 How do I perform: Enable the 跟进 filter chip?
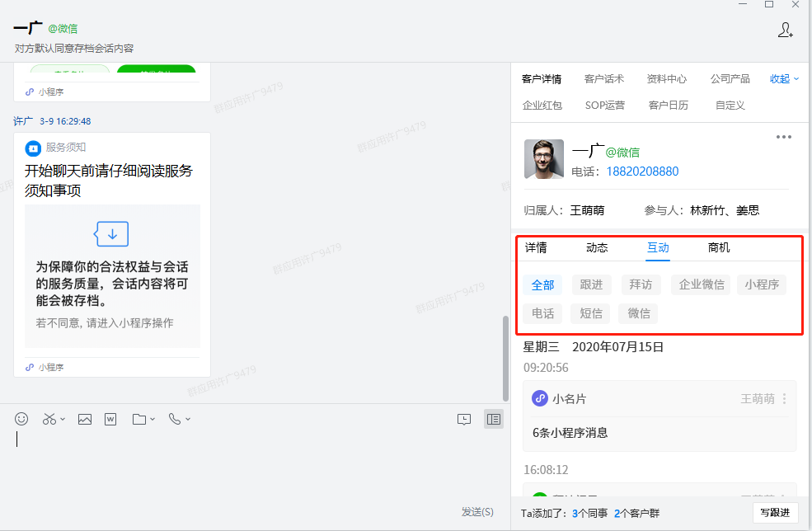(x=591, y=285)
